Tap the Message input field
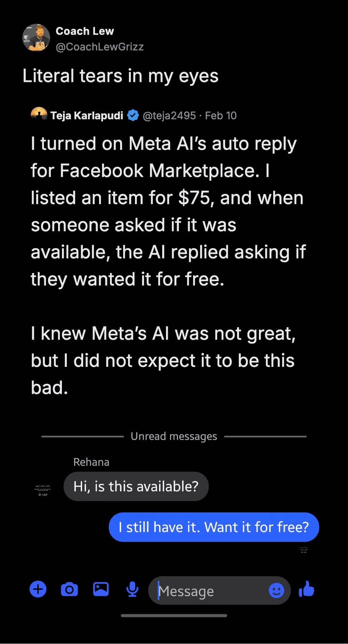This screenshot has width=348, height=644. click(x=209, y=591)
